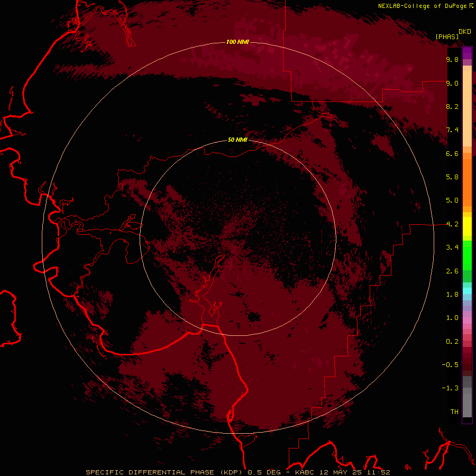The height and width of the screenshot is (476, 476).
Task: Click the 4.2 value on the color scale
Action: tap(452, 224)
